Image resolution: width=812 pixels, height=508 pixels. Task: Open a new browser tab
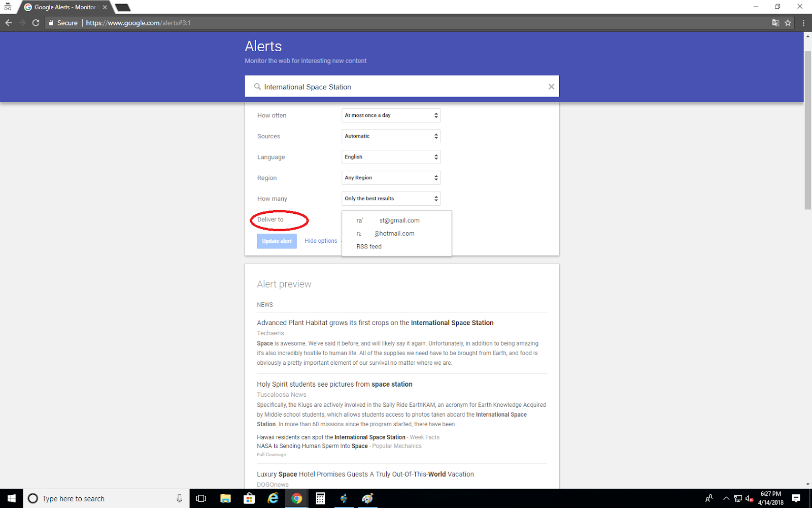point(123,7)
